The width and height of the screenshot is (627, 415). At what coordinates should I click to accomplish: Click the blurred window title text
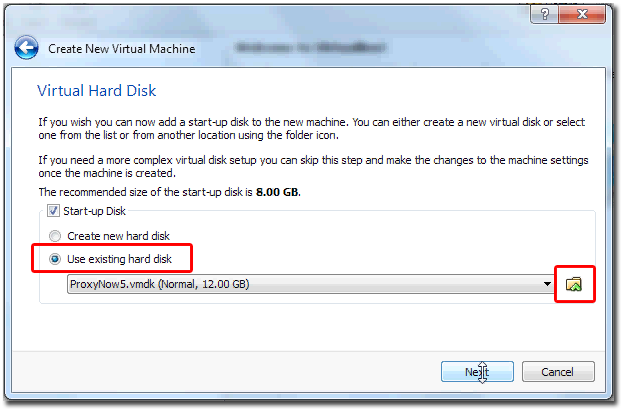click(x=310, y=48)
